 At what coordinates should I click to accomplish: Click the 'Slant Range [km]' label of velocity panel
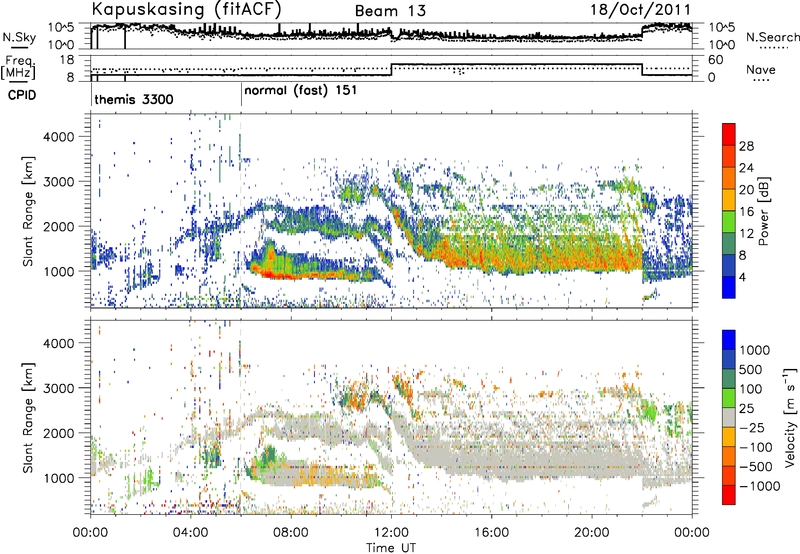tap(28, 417)
